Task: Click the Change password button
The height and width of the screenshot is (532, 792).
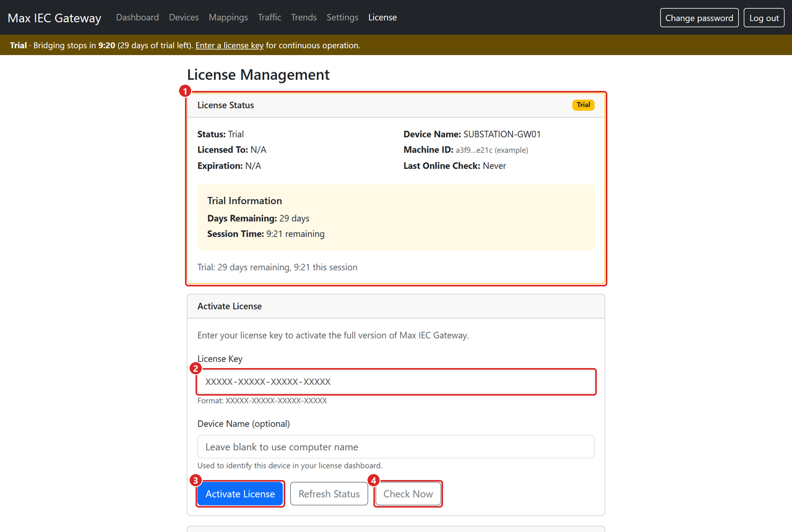Action: click(x=699, y=18)
